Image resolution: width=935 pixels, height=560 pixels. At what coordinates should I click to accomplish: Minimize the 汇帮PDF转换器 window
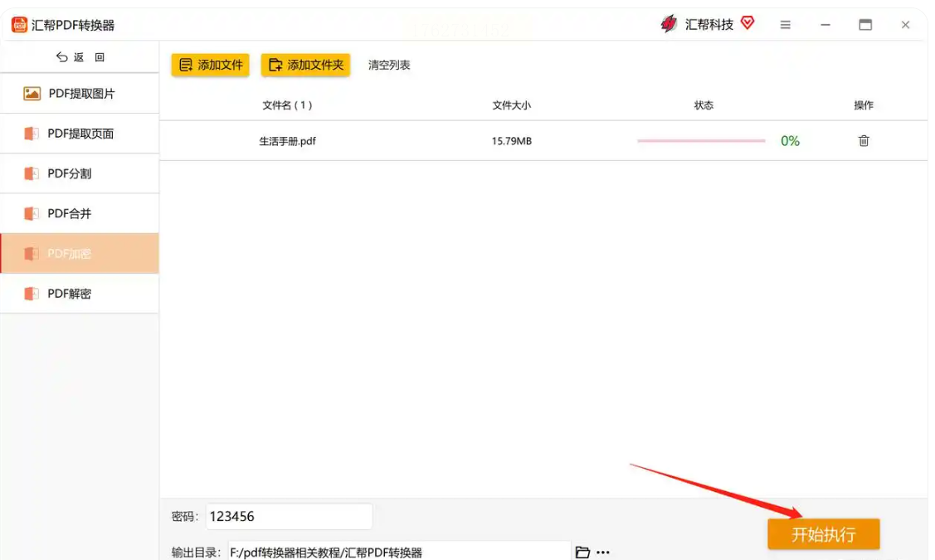(x=825, y=25)
